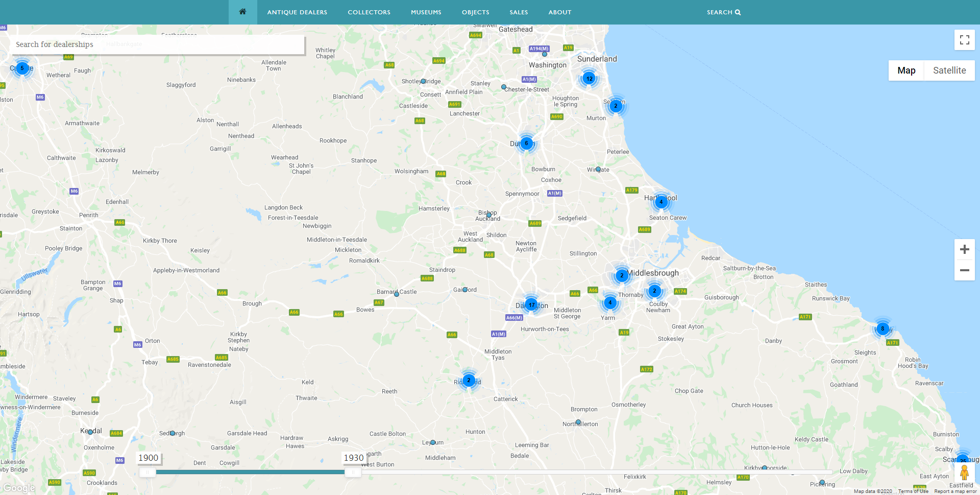Toggle fullscreen map view
Image resolution: width=980 pixels, height=495 pixels.
tap(964, 40)
